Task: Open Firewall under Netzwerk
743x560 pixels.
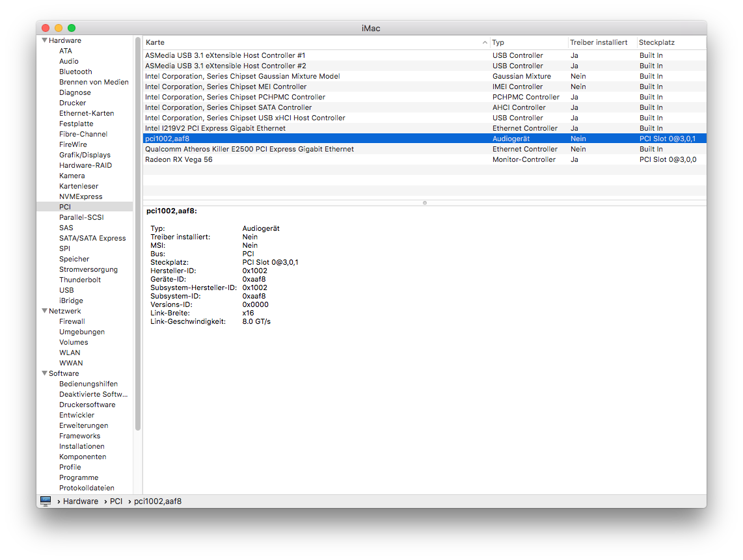Action: point(72,322)
